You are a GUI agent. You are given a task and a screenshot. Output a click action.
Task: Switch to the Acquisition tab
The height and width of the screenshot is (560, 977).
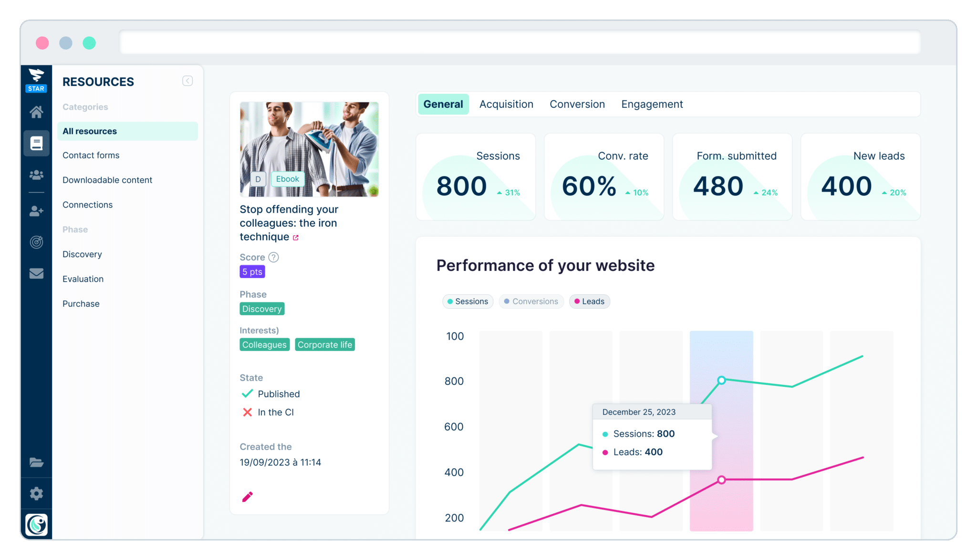(506, 104)
